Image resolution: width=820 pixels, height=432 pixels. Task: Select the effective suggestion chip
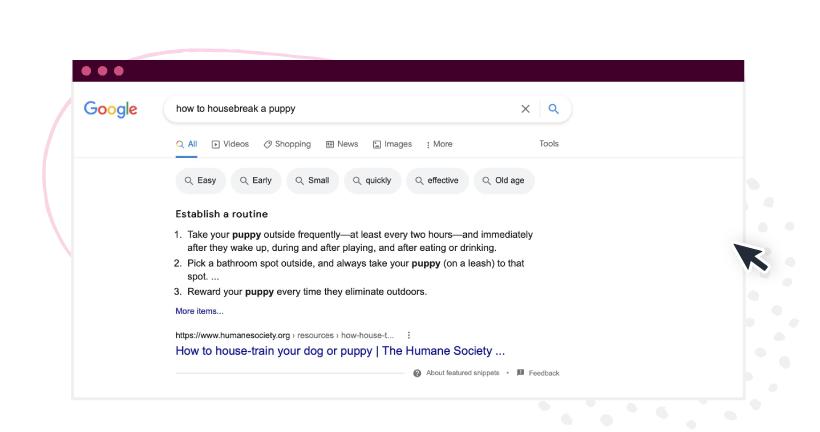click(437, 180)
